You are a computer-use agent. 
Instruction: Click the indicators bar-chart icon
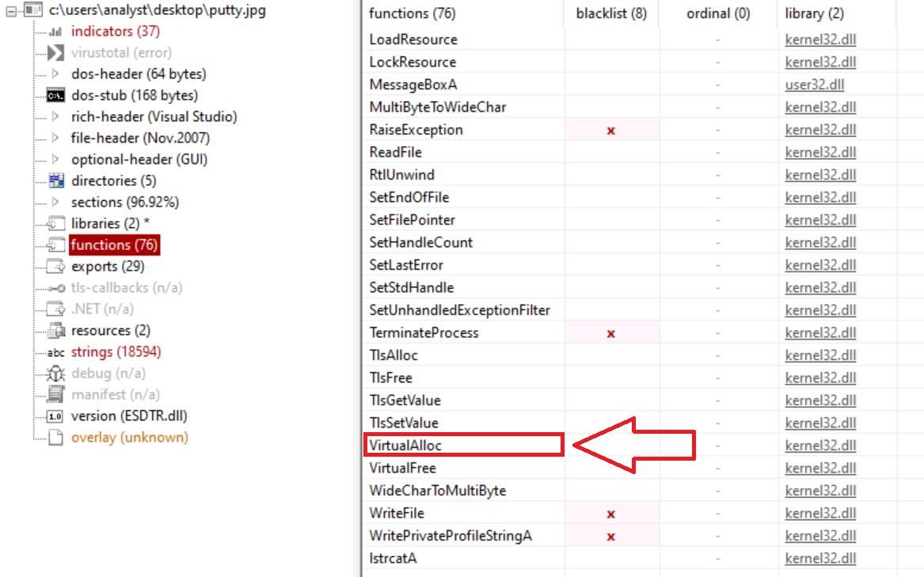click(x=55, y=32)
